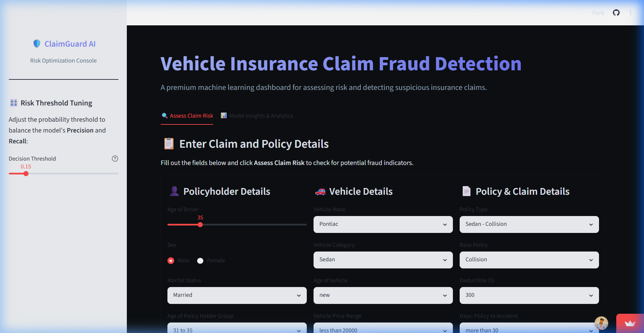The image size is (644, 333).
Task: Click the Policyholder Details person icon
Action: [174, 191]
